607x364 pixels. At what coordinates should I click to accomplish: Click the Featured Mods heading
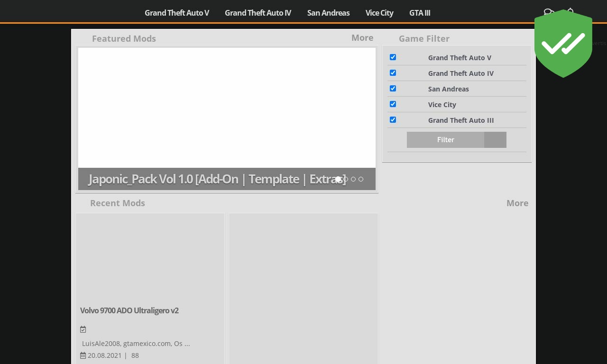[x=124, y=39]
